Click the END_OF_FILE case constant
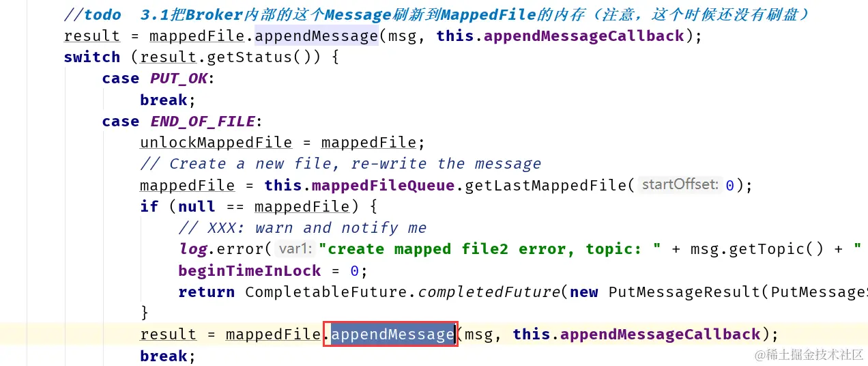 coord(203,121)
